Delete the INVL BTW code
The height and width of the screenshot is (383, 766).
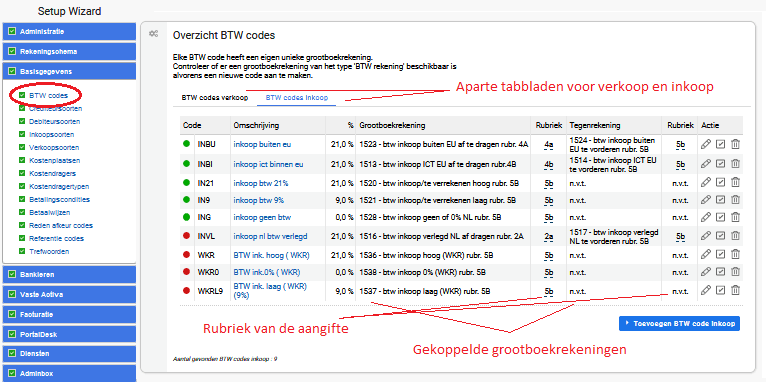(x=735, y=236)
